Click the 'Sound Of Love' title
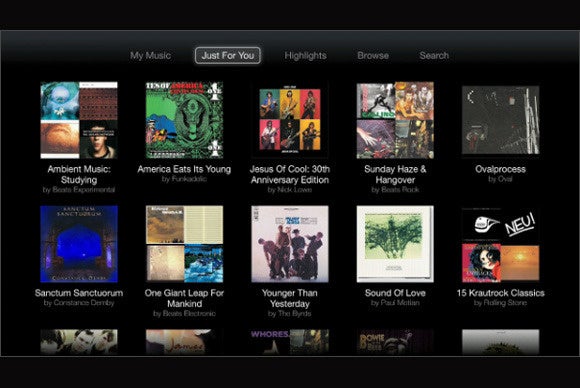This screenshot has height=388, width=580. click(395, 293)
